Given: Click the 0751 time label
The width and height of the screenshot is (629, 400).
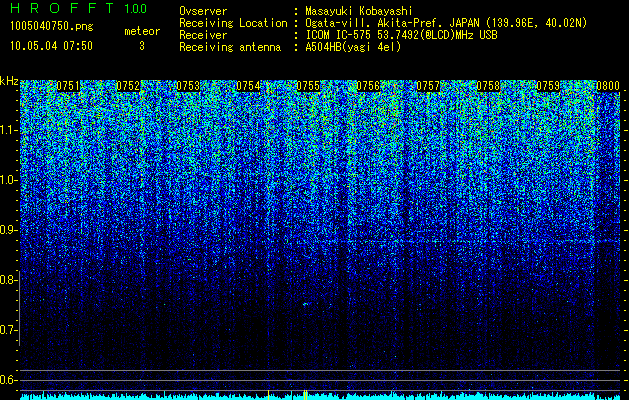Looking at the screenshot, I should click(x=68, y=86).
